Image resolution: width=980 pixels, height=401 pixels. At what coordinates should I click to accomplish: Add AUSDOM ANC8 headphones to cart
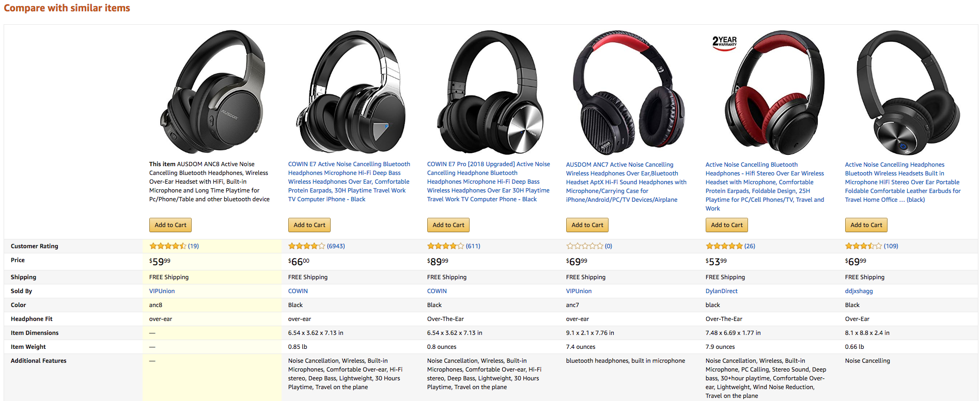170,225
